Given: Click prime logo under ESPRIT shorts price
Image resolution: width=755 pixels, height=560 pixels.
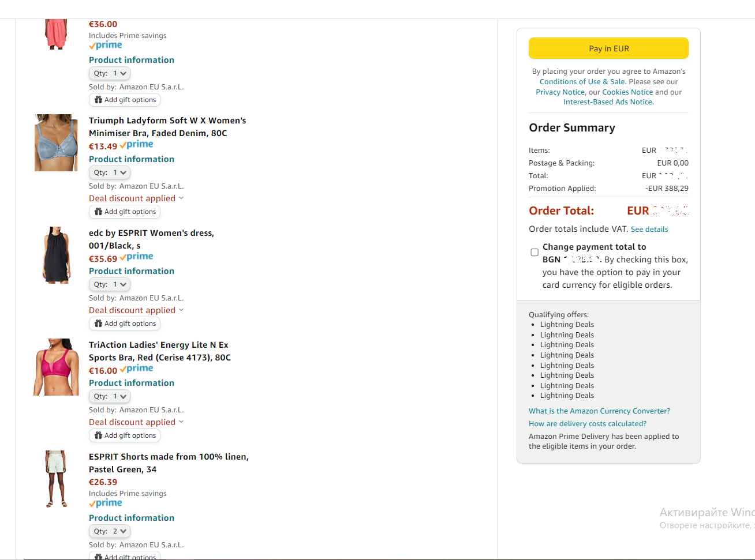Looking at the screenshot, I should point(106,503).
